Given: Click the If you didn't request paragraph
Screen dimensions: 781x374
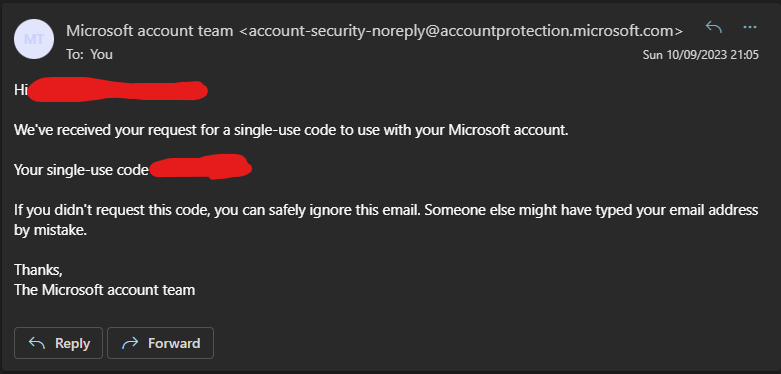Looking at the screenshot, I should pyautogui.click(x=386, y=220).
